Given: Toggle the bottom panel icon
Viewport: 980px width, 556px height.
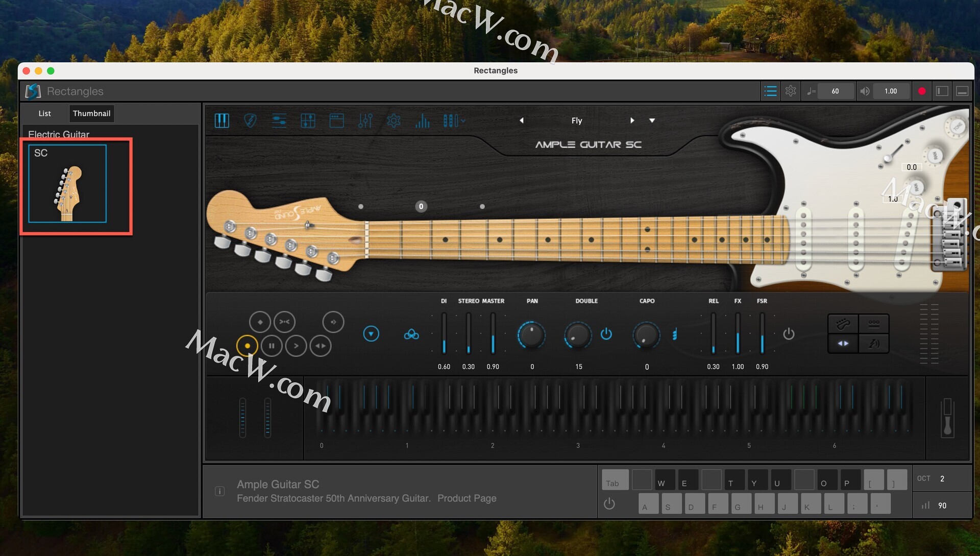Looking at the screenshot, I should 962,91.
